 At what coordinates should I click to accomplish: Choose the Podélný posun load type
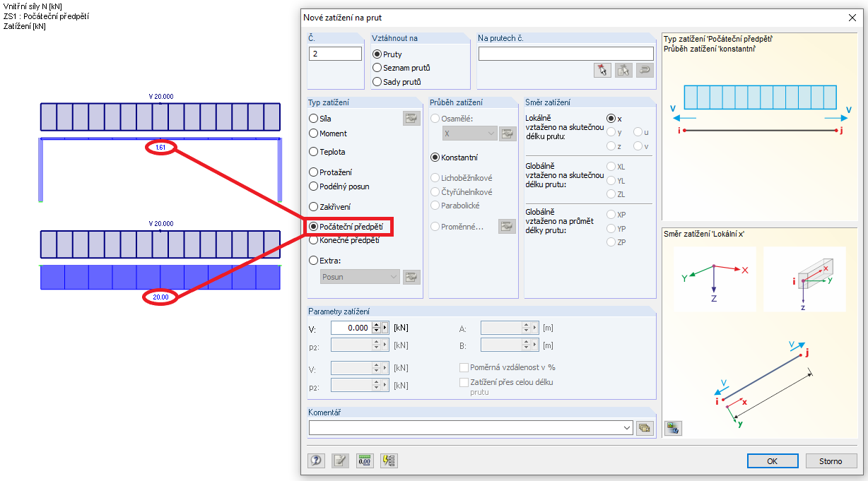coord(313,186)
